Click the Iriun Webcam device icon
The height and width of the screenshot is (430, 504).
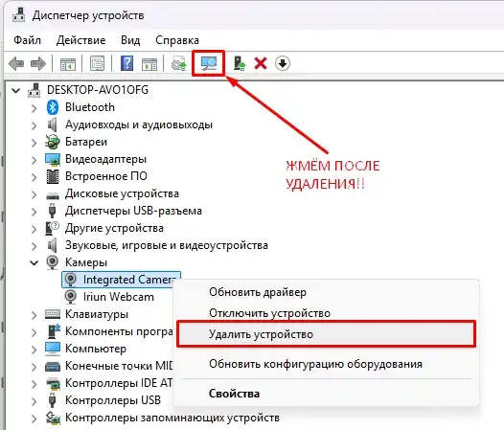(70, 297)
